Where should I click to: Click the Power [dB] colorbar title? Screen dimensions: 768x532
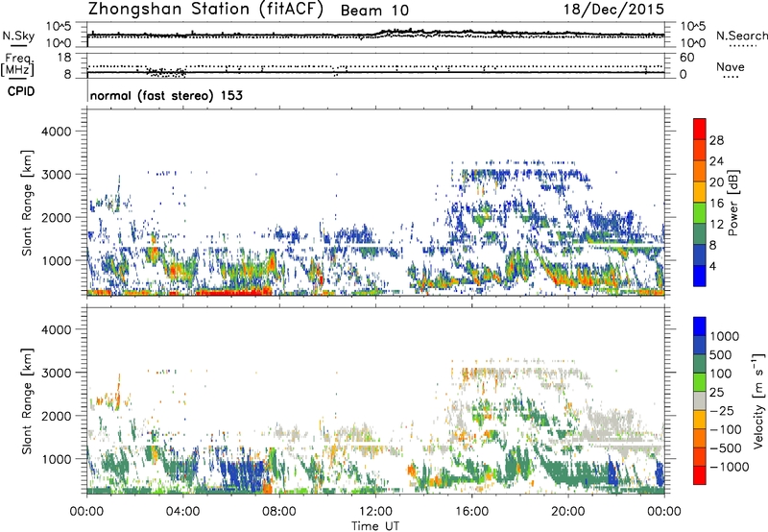coord(732,203)
